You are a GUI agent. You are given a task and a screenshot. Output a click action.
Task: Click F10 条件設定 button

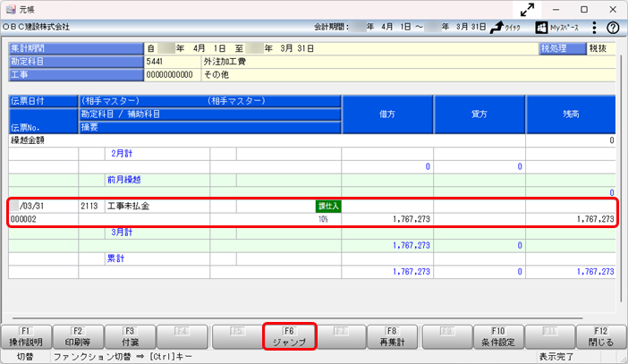(x=498, y=337)
